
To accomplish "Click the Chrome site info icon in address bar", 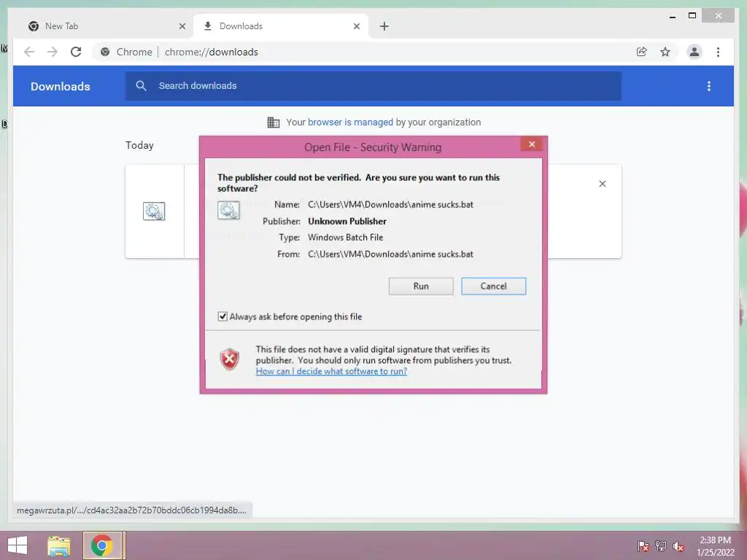I will (105, 52).
